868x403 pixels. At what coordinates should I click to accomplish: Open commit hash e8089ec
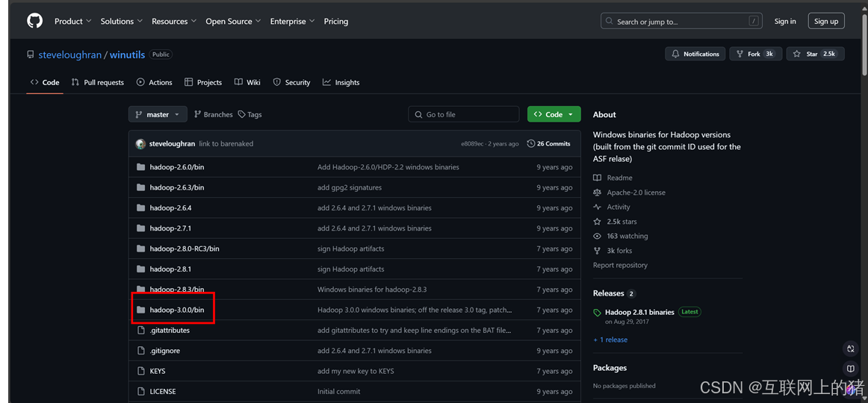click(x=474, y=144)
